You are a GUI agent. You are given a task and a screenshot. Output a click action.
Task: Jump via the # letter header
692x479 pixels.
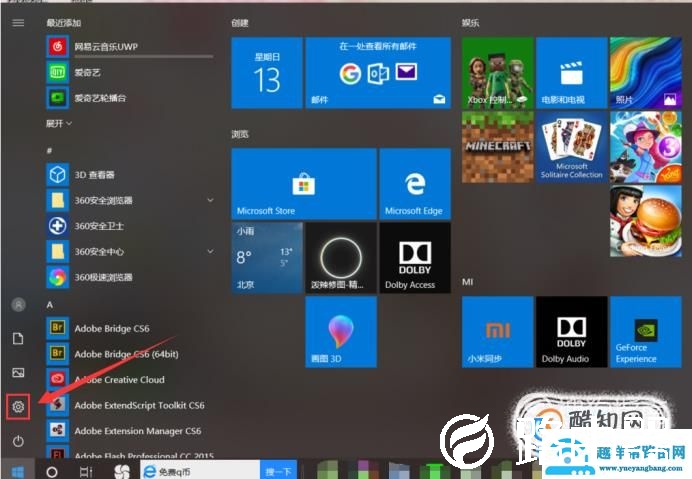click(x=49, y=151)
